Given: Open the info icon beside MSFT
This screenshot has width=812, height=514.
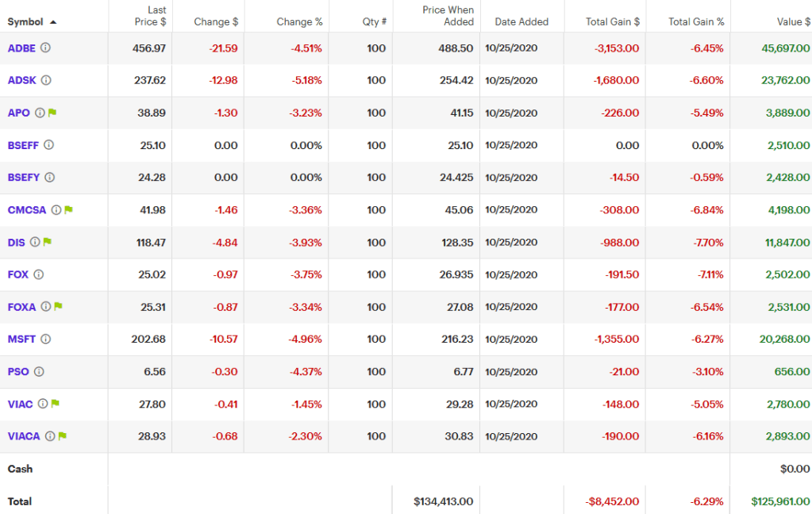Looking at the screenshot, I should 45,339.
